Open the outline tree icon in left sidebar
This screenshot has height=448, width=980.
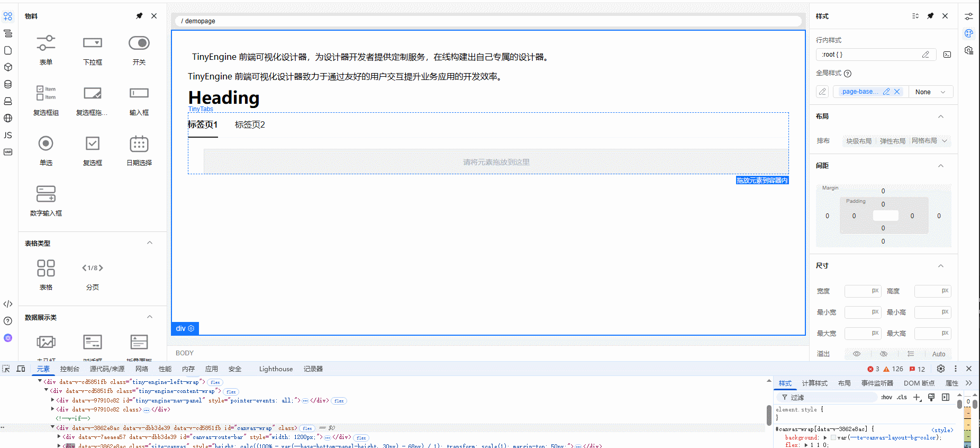8,33
